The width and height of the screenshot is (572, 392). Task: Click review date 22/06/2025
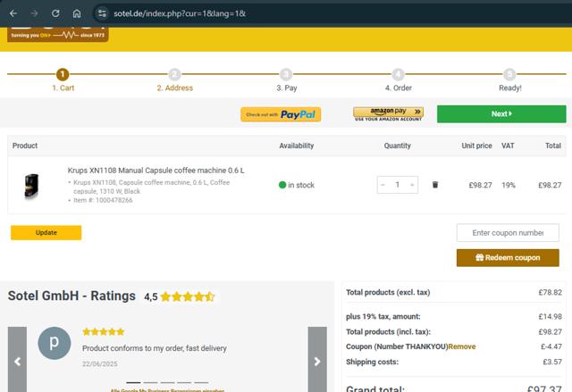coord(99,364)
